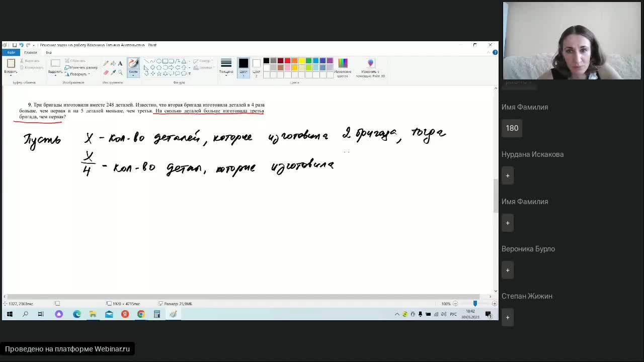This screenshot has height=362, width=644.
Task: Click the zoom slider handle
Action: [475, 304]
